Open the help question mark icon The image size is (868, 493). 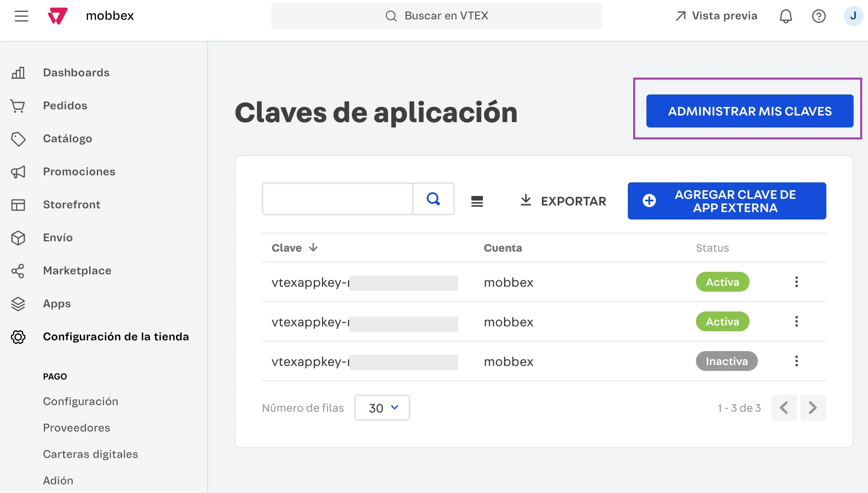pyautogui.click(x=818, y=16)
